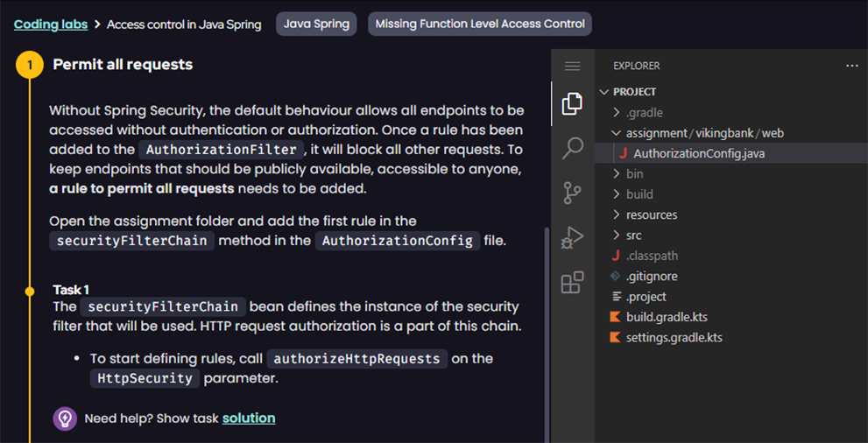The image size is (868, 443).
Task: Open the Run and Debug icon
Action: pyautogui.click(x=572, y=237)
